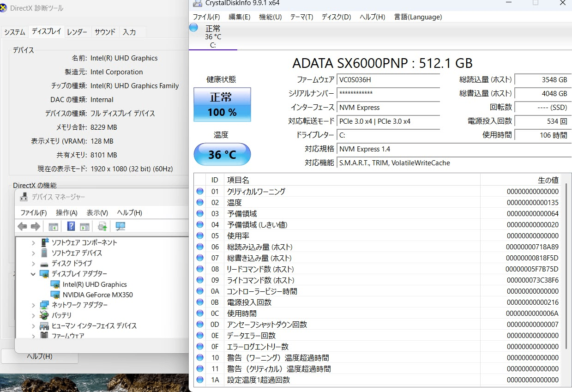Expand the ソフトウェア コンポーネント node

33,242
